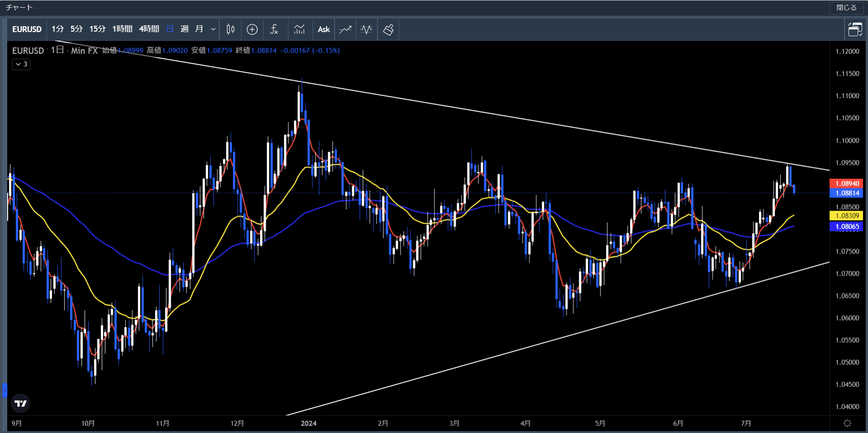The height and width of the screenshot is (433, 868).
Task: Click the 12月 label on time axis
Action: pyautogui.click(x=237, y=423)
